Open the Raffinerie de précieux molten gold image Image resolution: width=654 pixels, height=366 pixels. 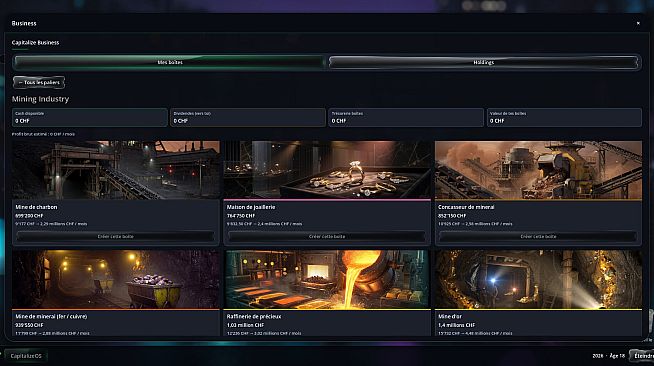click(327, 279)
